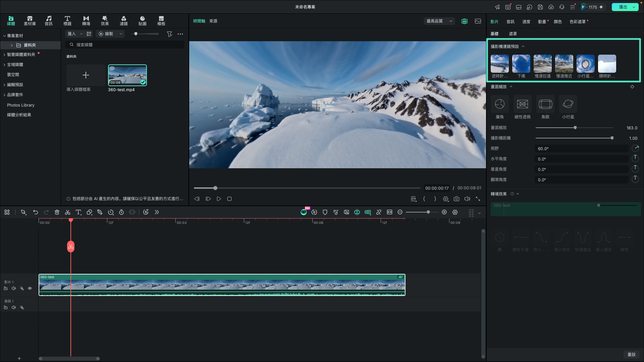Switch to the 來源 source tab
This screenshot has height=362, width=644.
click(x=213, y=21)
